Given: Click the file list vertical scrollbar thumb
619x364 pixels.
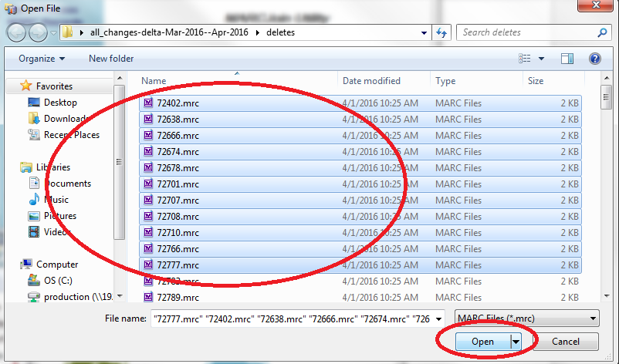Looking at the screenshot, I should [x=607, y=96].
